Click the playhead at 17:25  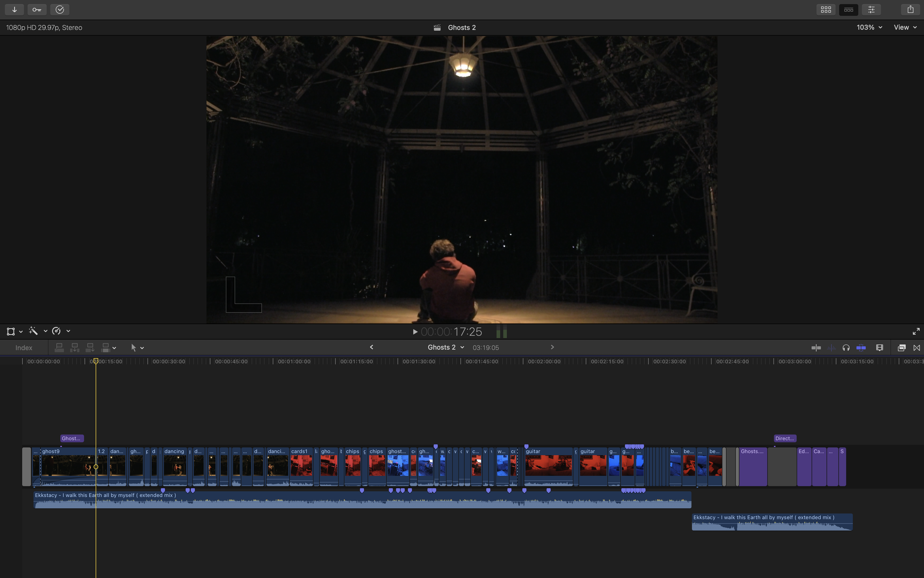[x=96, y=361]
